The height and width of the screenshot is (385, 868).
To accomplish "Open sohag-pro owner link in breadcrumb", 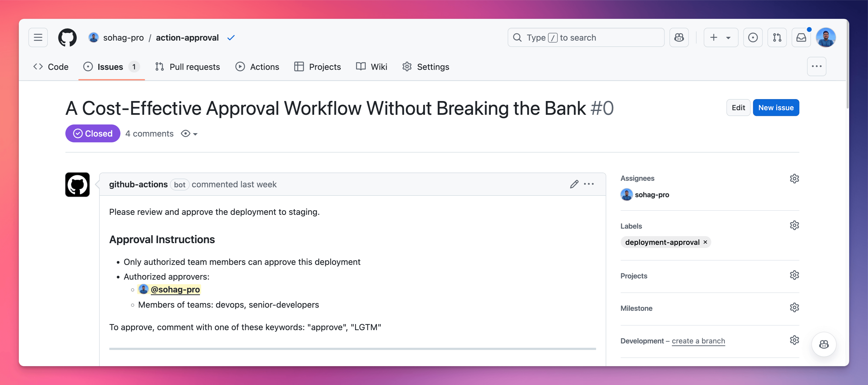I will tap(123, 38).
